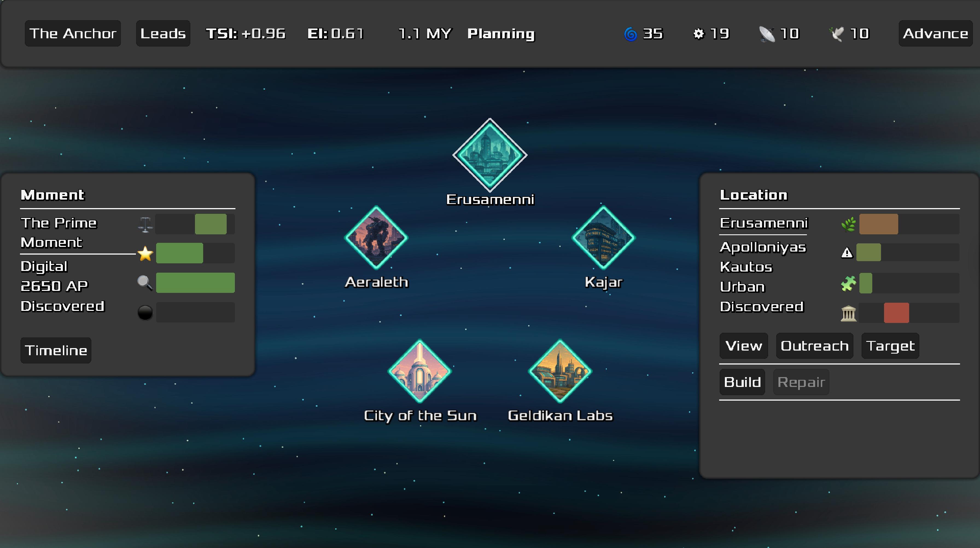
Task: Click the scales icon in the Moment panel
Action: tap(145, 225)
